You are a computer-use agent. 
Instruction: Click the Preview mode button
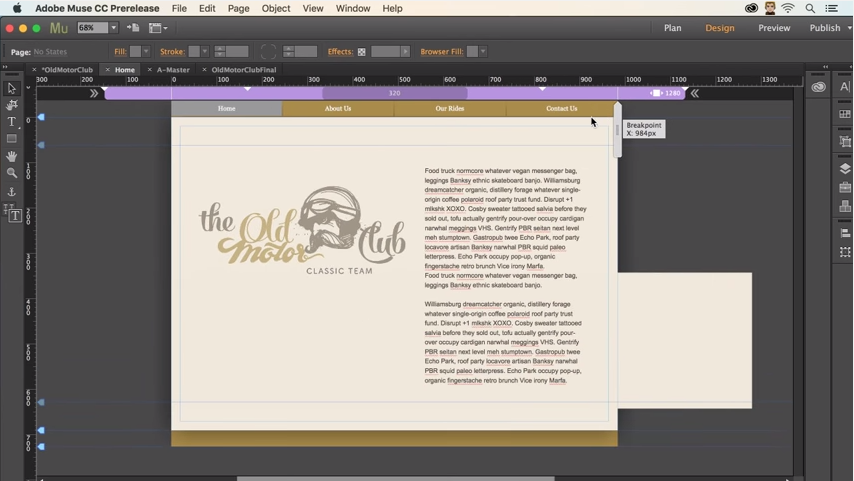point(774,28)
